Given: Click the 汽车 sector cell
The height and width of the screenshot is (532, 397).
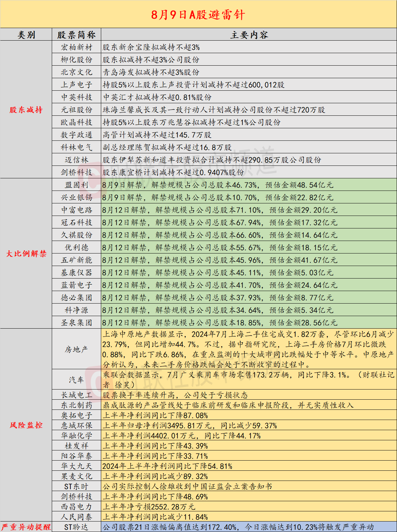Looking at the screenshot, I should point(76,380).
